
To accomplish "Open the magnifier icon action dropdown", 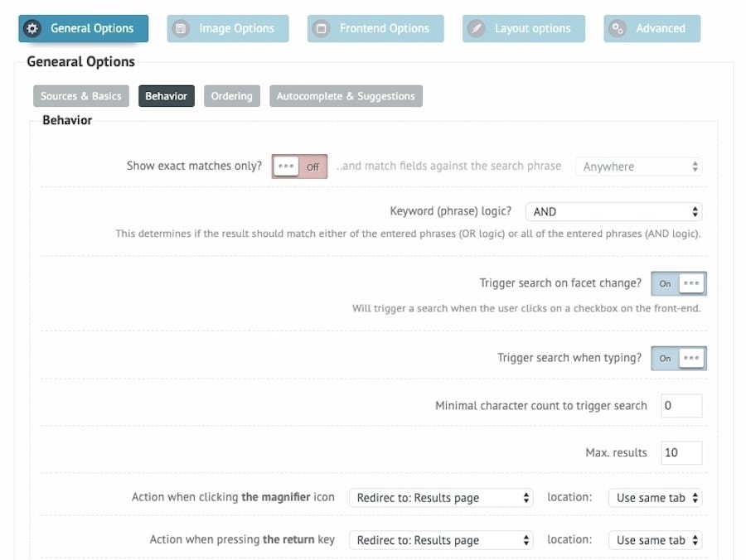I will click(440, 497).
